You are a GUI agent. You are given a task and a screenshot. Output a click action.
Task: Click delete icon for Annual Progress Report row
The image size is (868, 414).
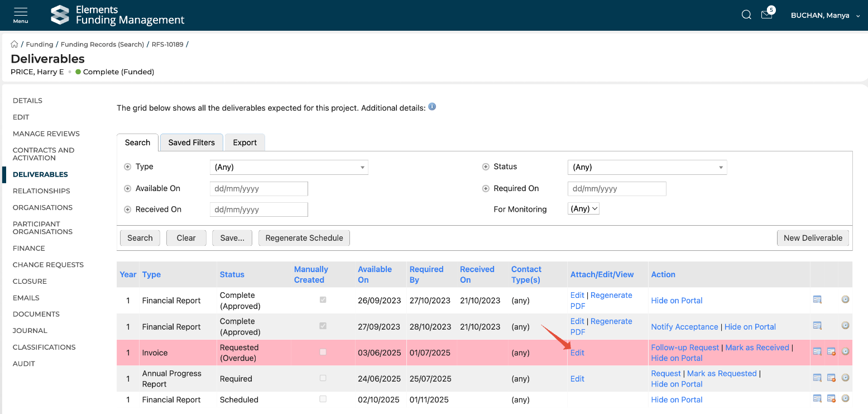tap(831, 378)
